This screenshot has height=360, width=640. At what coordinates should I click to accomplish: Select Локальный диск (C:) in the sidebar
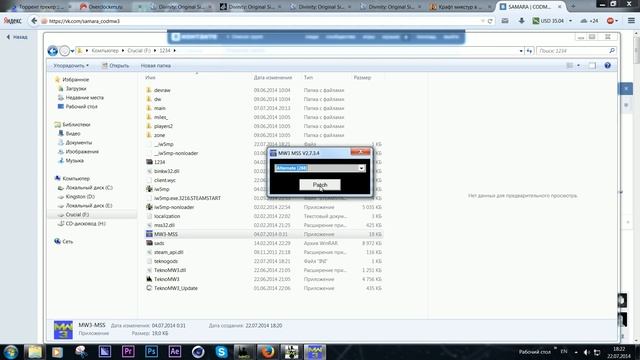[89, 188]
